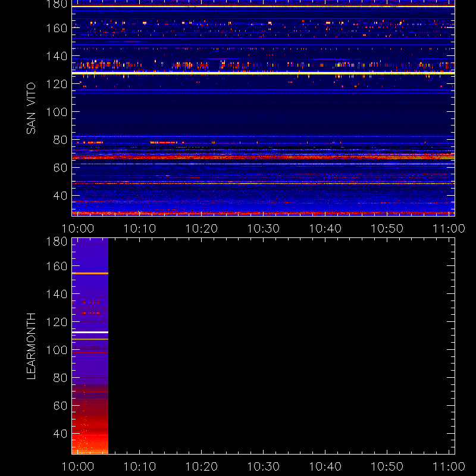Image resolution: width=476 pixels, height=476 pixels.
Task: Click 10:40 time label under San Vito plot
Action: [325, 228]
